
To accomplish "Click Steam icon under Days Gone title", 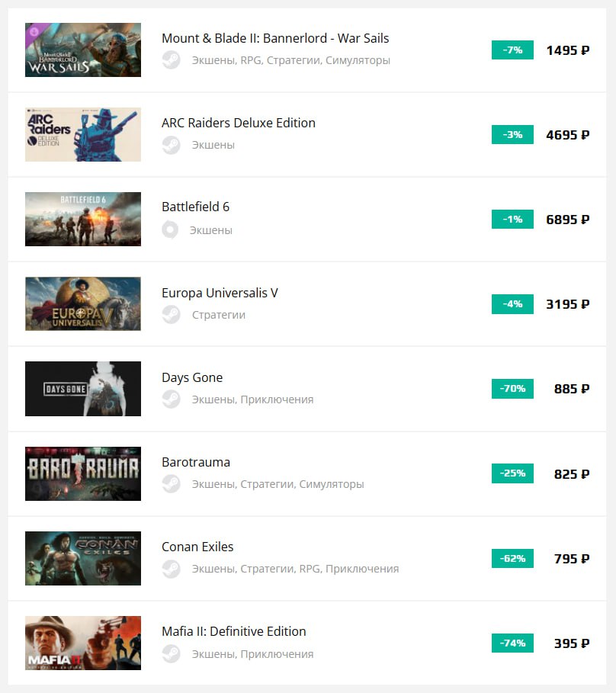I will [172, 399].
